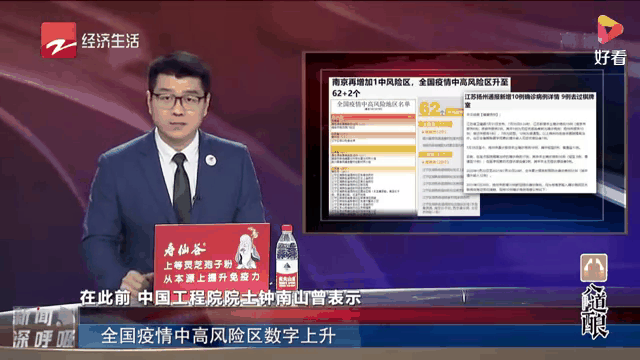Click the 从本源上提升免疫力 slogan line
This screenshot has height=360, width=640.
(x=211, y=278)
